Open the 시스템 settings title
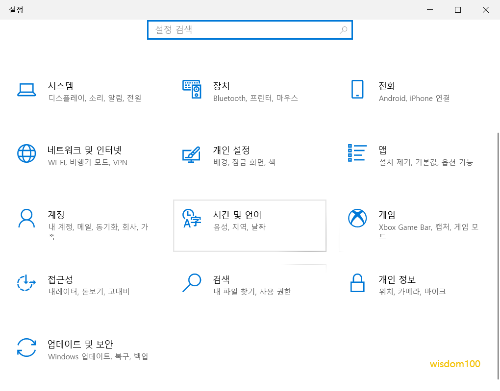 coord(60,86)
